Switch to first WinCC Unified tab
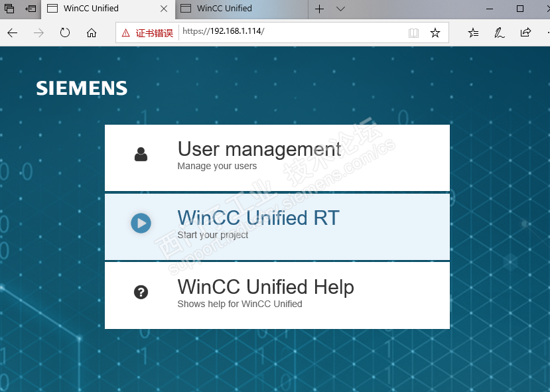The image size is (550, 392). 108,9
